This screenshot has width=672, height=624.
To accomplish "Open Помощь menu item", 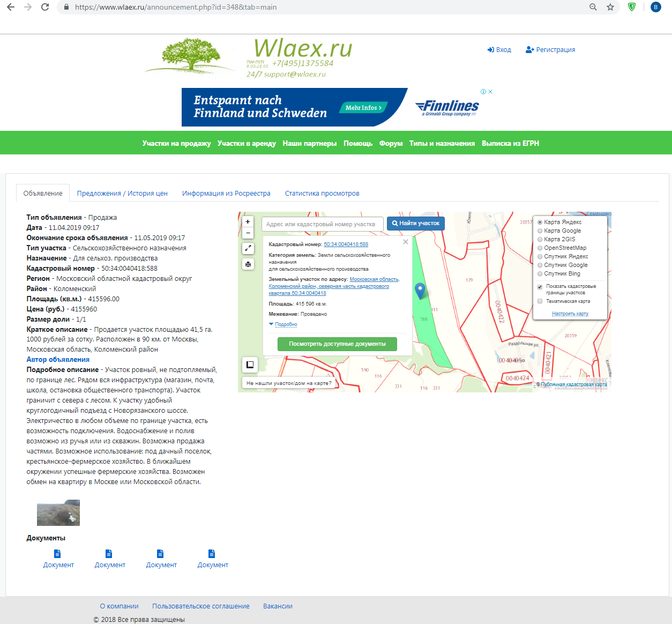I will (358, 143).
